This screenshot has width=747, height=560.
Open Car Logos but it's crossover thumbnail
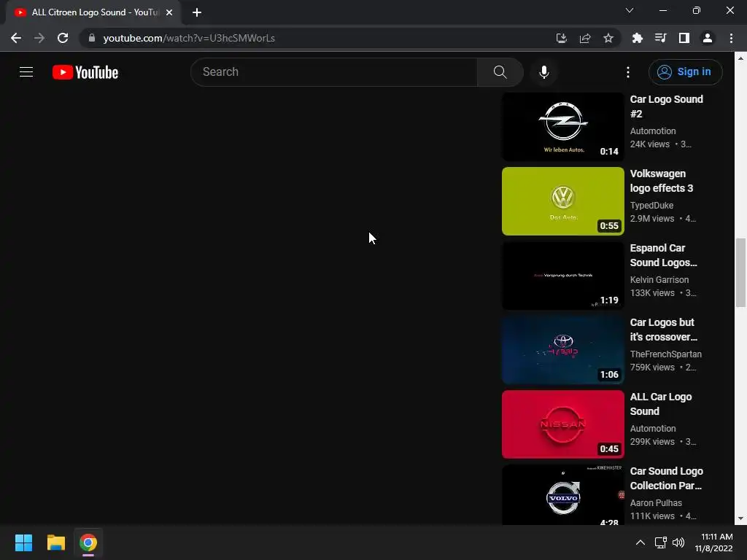click(x=562, y=350)
